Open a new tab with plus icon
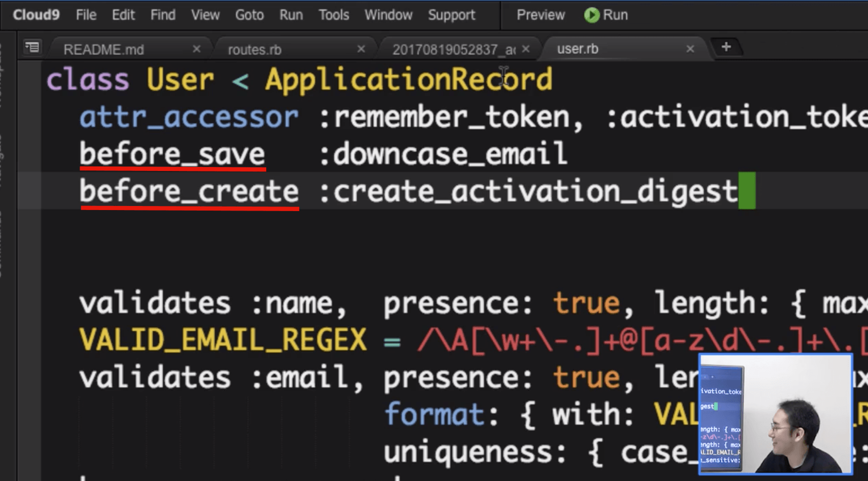 tap(726, 47)
